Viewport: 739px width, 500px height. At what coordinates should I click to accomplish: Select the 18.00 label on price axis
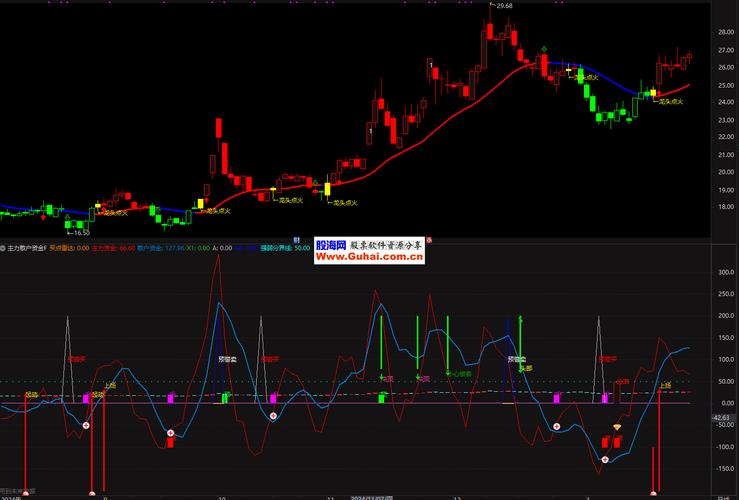point(726,207)
